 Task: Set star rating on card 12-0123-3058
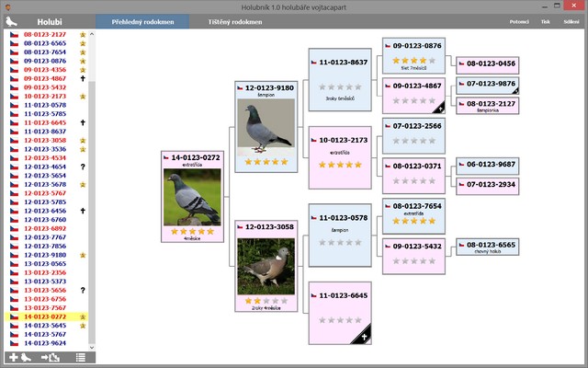click(266, 300)
